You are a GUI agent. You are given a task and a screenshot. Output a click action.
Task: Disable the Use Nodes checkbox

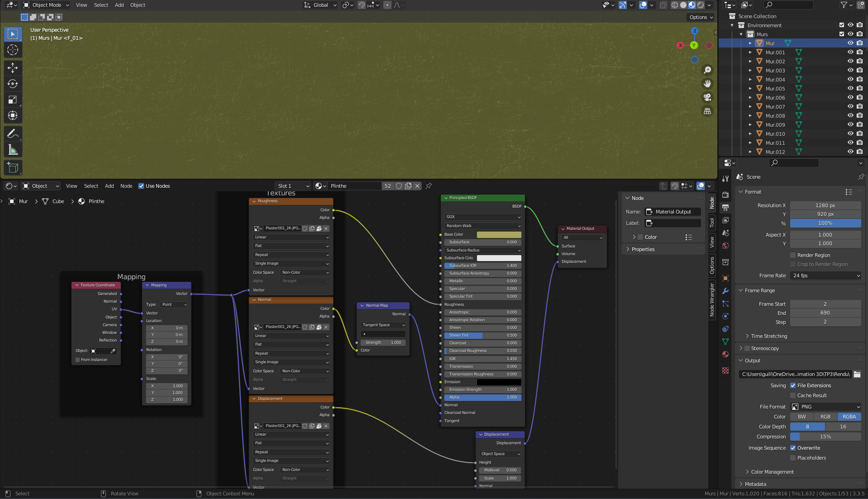click(141, 186)
